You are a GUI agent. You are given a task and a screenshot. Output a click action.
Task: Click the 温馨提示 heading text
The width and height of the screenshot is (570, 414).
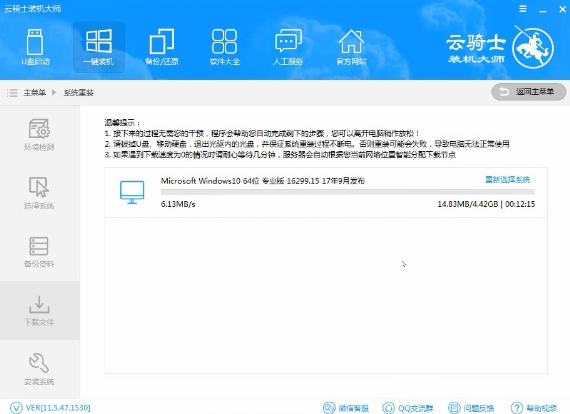122,122
